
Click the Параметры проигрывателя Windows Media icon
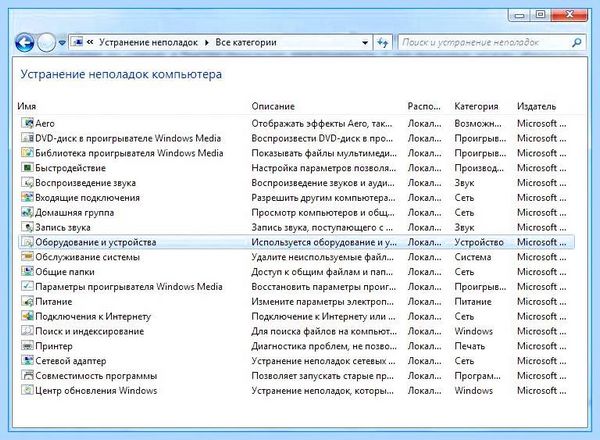(27, 287)
